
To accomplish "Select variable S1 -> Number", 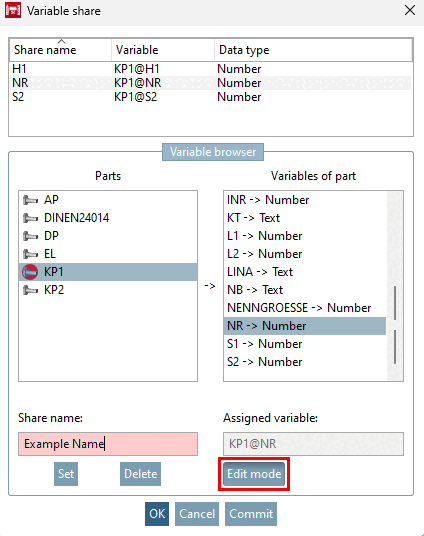I will [x=305, y=344].
